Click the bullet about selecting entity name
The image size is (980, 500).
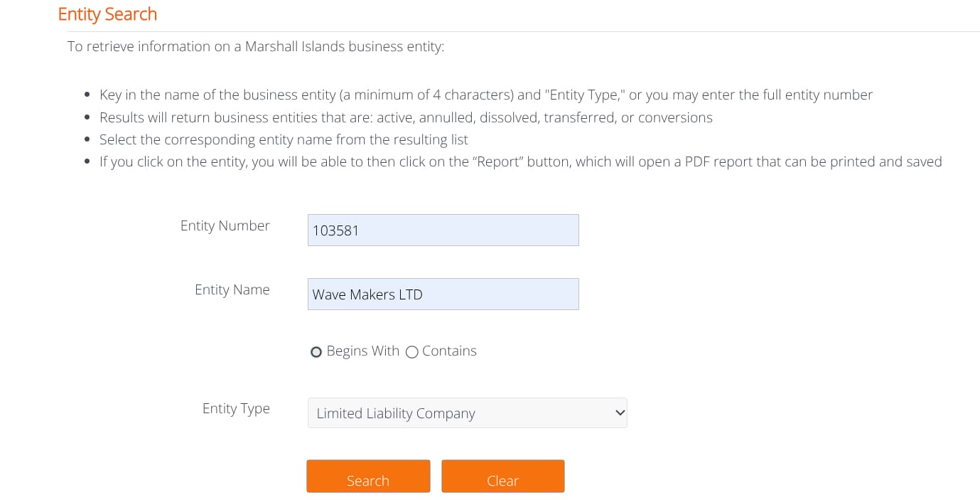click(284, 139)
